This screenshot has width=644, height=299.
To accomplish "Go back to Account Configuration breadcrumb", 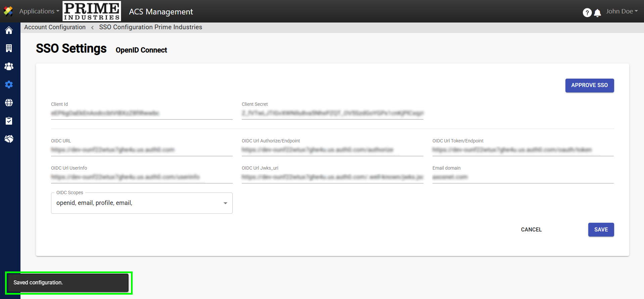I will click(x=55, y=27).
